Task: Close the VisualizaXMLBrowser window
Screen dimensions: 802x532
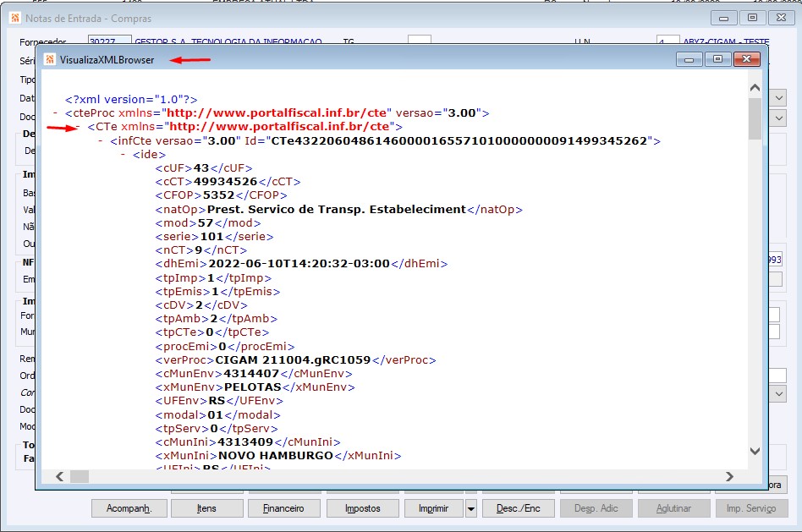Action: coord(746,59)
